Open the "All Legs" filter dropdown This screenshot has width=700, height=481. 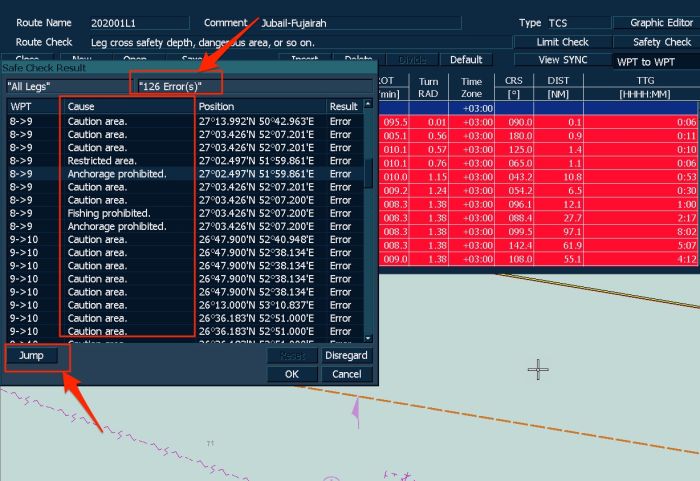[x=66, y=86]
